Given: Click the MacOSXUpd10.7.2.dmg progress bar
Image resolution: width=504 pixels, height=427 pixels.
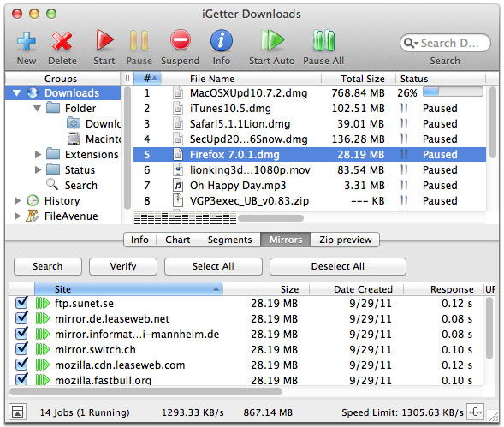Looking at the screenshot, I should [453, 92].
